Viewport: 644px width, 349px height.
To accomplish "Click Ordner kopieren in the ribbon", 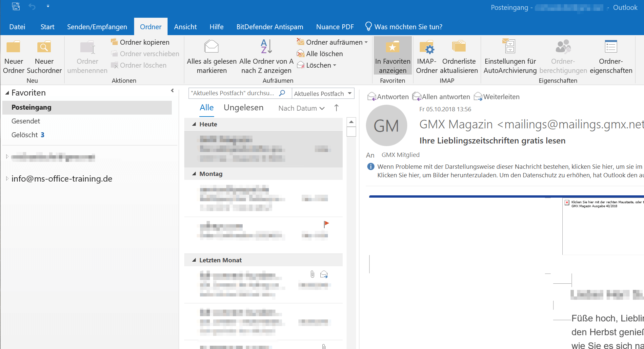I will click(x=140, y=42).
